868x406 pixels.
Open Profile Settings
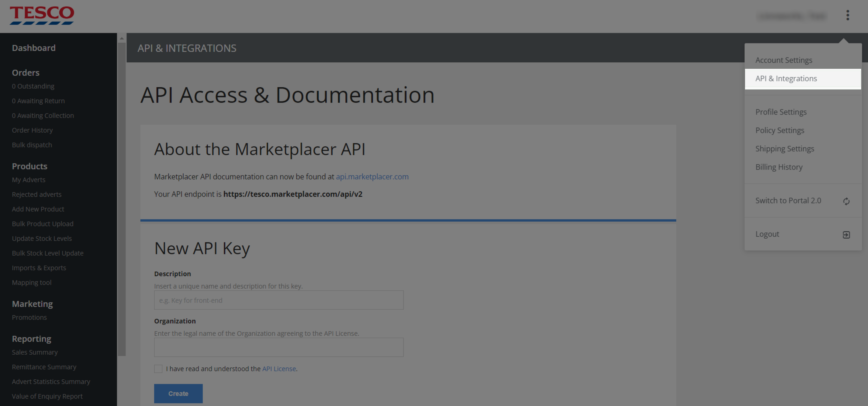781,112
